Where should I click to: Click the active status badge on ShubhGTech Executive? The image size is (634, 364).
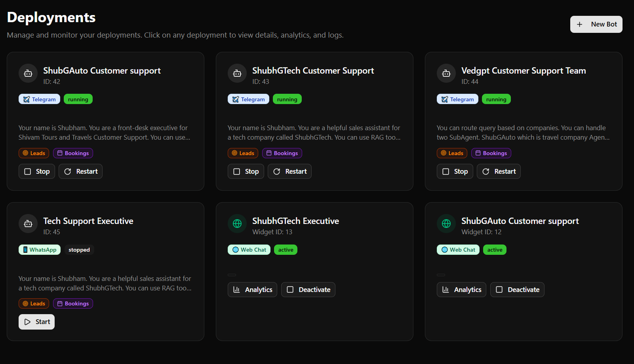coord(286,250)
